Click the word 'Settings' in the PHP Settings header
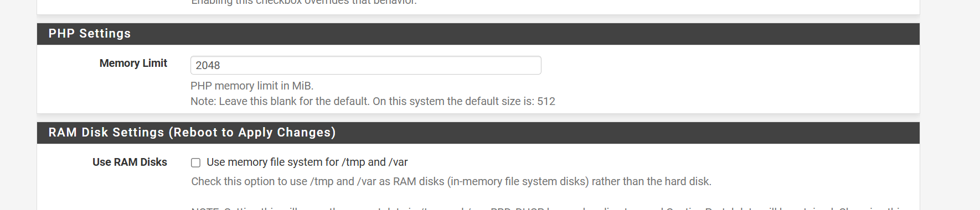 point(105,34)
